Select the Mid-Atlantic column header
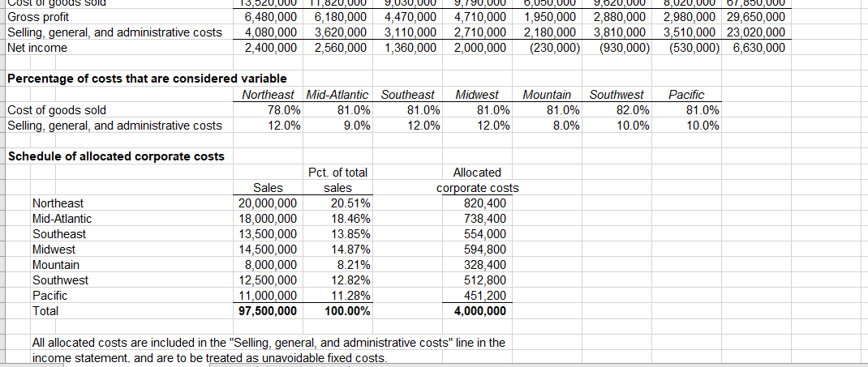This screenshot has width=868, height=367. coord(337,95)
